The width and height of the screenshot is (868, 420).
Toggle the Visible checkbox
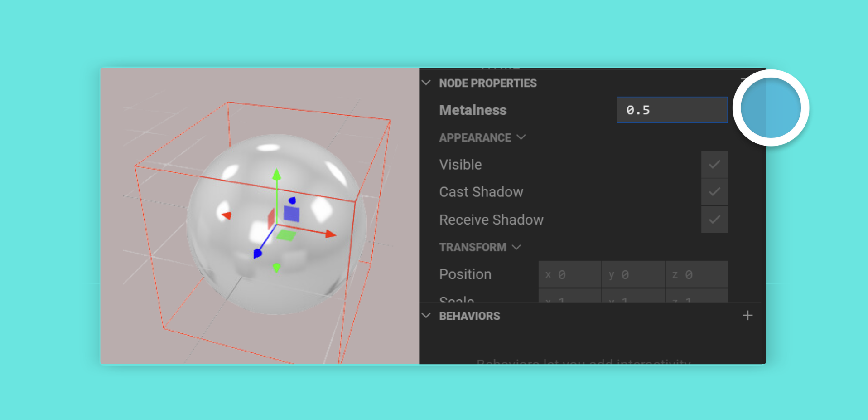pyautogui.click(x=714, y=165)
